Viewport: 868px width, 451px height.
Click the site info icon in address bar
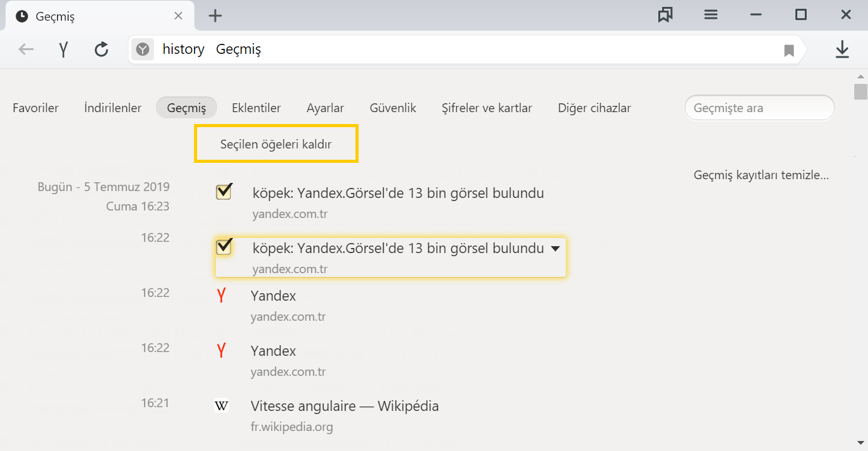click(x=143, y=49)
